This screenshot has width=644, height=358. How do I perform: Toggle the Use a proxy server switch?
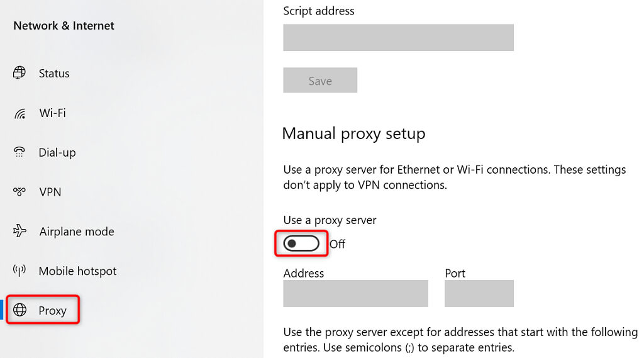click(301, 244)
